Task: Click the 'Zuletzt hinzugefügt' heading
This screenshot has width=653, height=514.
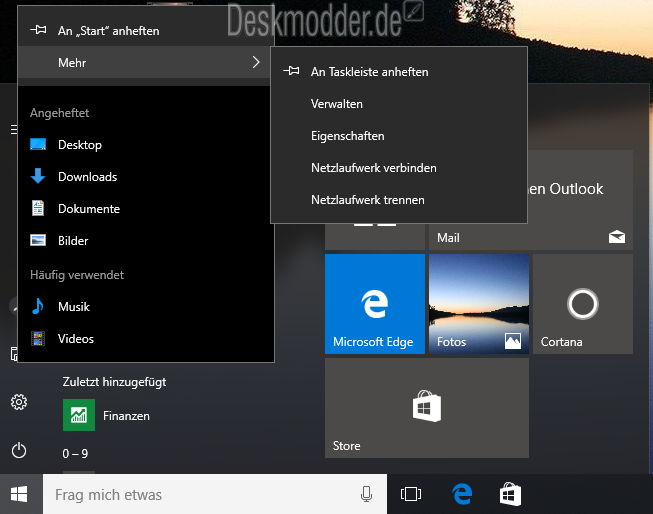Action: [114, 382]
